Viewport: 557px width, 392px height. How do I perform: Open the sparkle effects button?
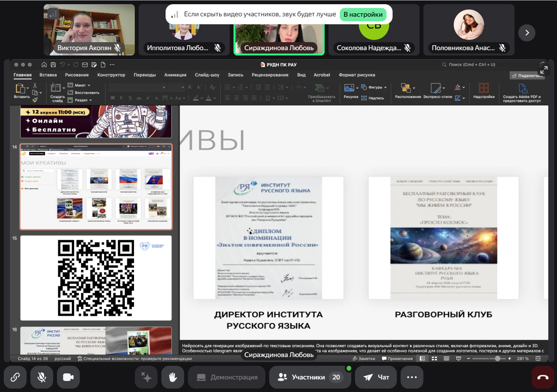146,377
